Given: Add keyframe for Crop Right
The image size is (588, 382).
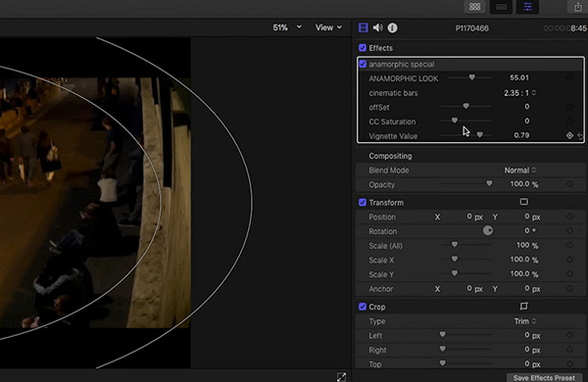Looking at the screenshot, I should (569, 350).
